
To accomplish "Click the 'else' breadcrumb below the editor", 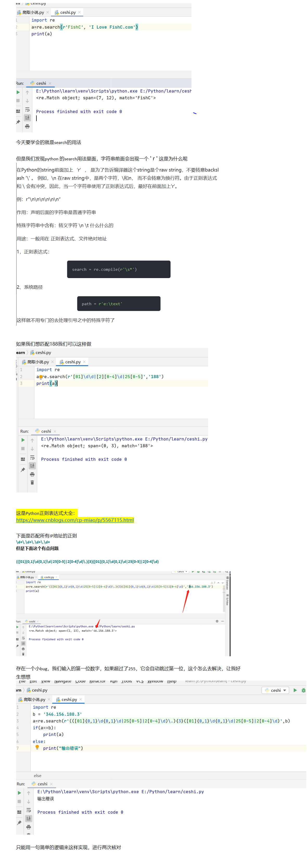I will tap(37, 776).
